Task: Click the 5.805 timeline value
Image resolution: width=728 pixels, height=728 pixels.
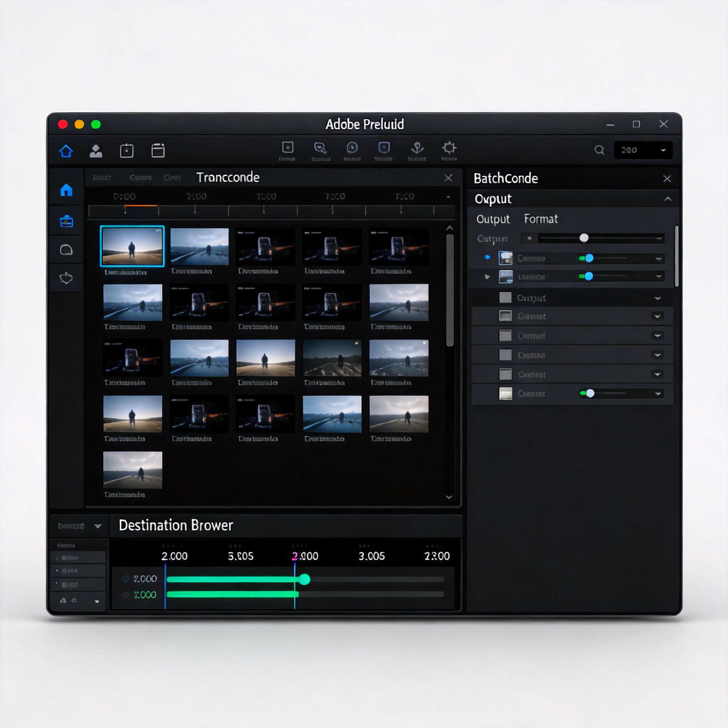Action: click(x=241, y=556)
